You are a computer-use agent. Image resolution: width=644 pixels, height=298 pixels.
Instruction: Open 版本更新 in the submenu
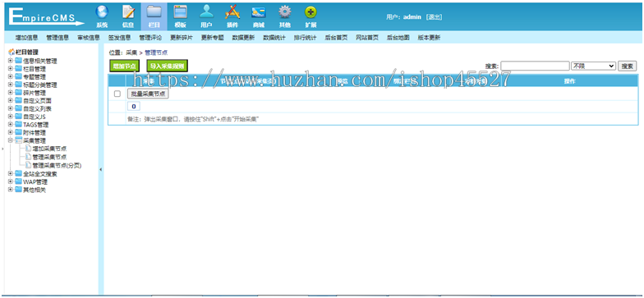click(429, 38)
